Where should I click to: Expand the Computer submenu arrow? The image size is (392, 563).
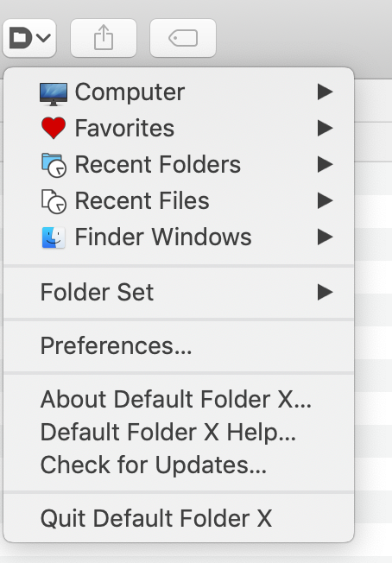pyautogui.click(x=326, y=92)
